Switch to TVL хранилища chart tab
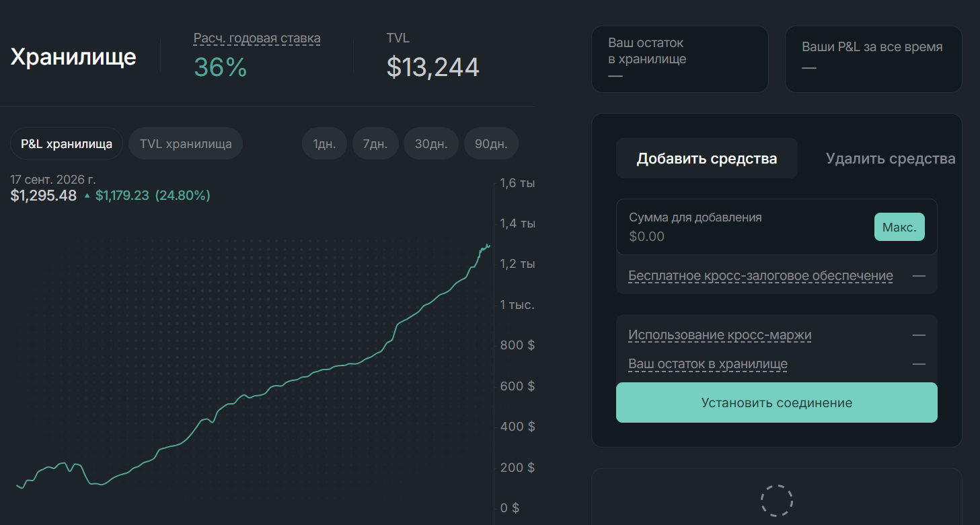980x525 pixels. tap(186, 143)
